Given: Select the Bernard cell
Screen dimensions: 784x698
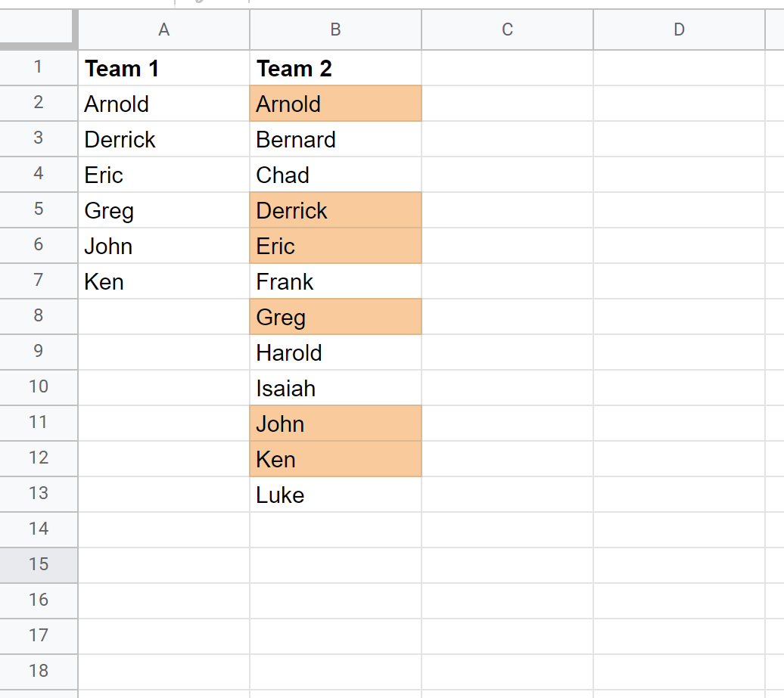Looking at the screenshot, I should pos(335,140).
